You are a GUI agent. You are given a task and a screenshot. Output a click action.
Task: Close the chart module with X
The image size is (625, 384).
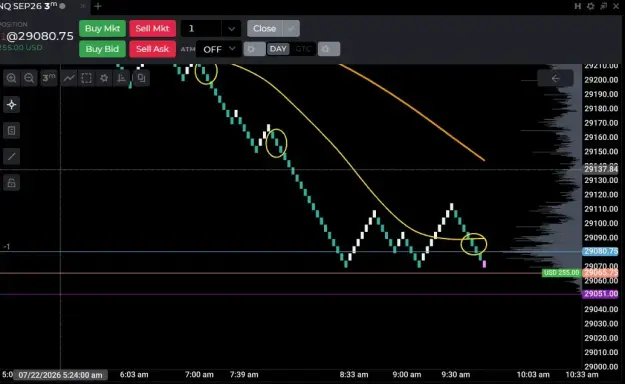616,6
